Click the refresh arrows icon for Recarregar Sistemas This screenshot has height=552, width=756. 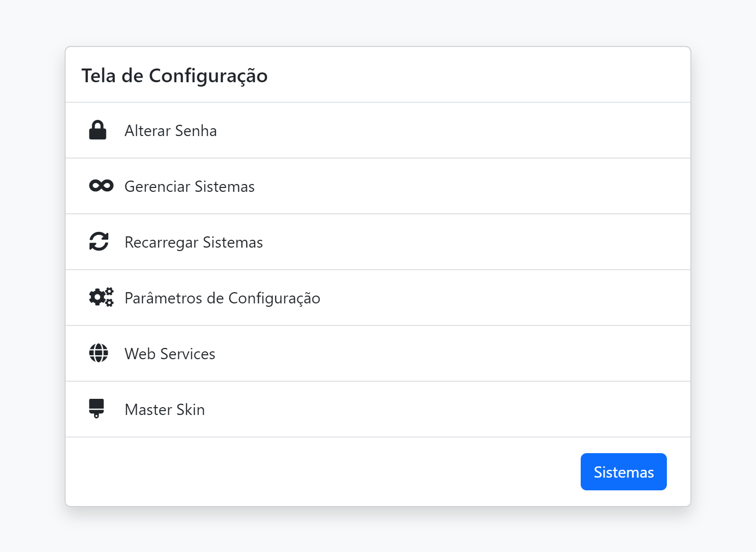[x=99, y=242]
